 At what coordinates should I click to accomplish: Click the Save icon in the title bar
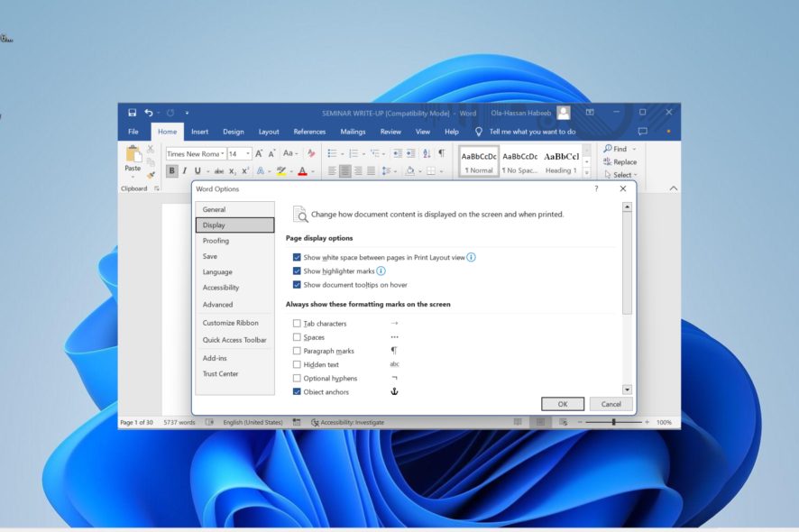tap(133, 113)
